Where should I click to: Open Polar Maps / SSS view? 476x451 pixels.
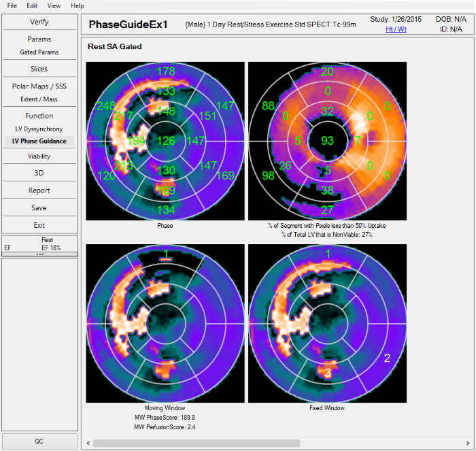[x=39, y=86]
